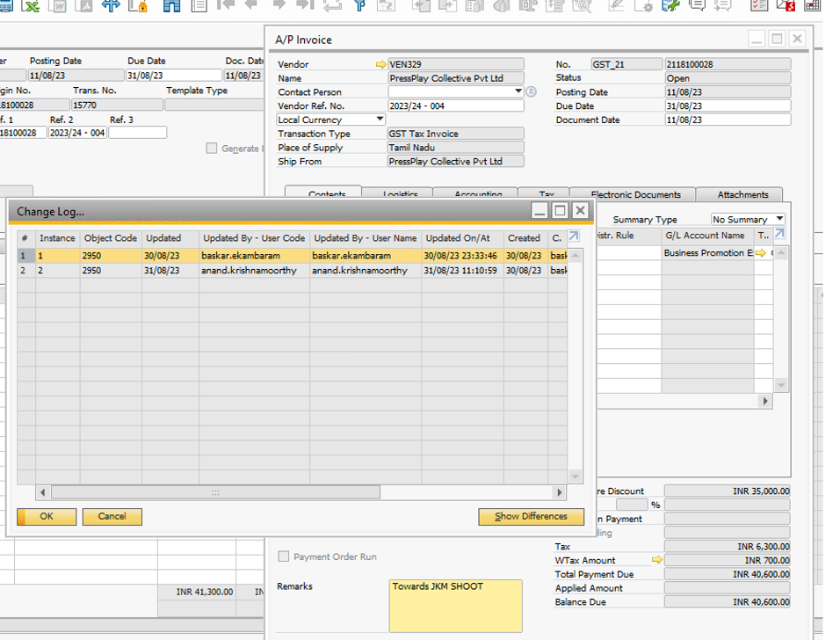Open Summary Type dropdown
The width and height of the screenshot is (840, 640).
(x=779, y=219)
